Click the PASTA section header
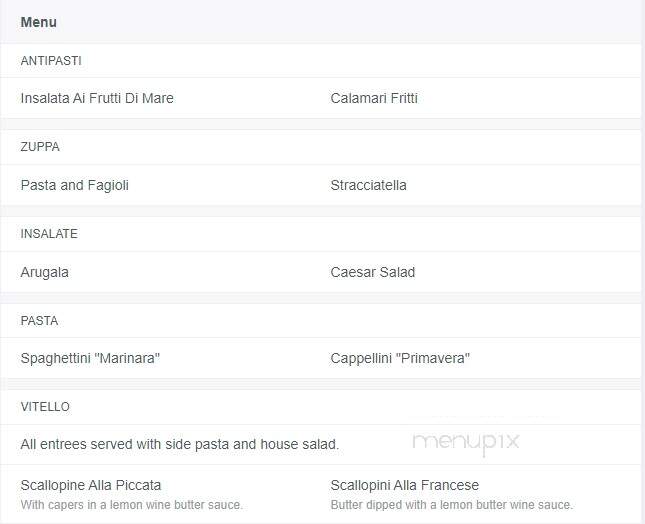This screenshot has height=524, width=645. tap(39, 321)
